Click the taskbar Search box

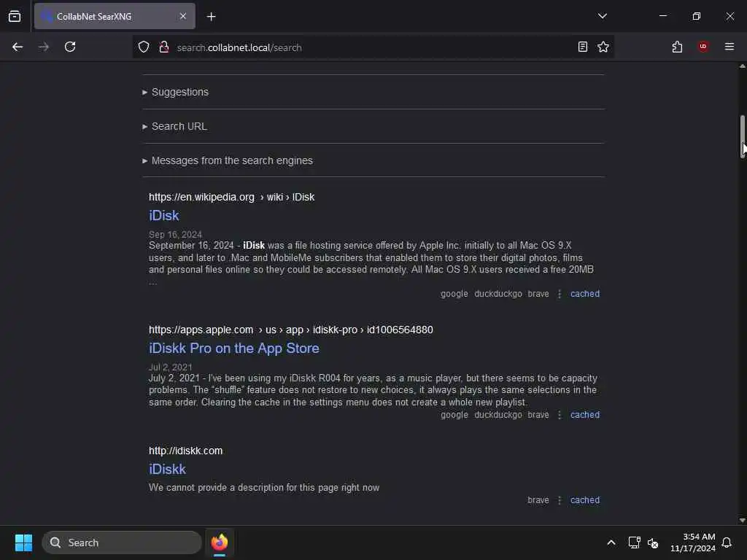pos(122,542)
